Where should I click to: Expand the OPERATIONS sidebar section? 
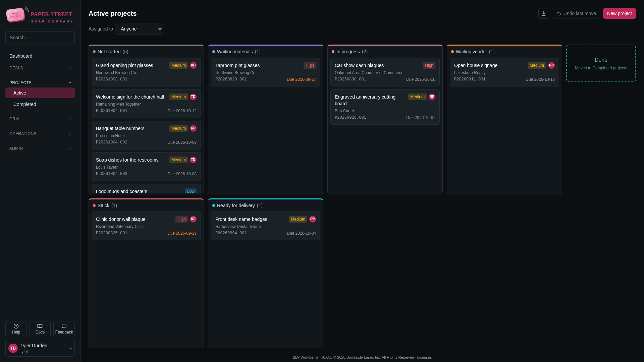[x=40, y=134]
